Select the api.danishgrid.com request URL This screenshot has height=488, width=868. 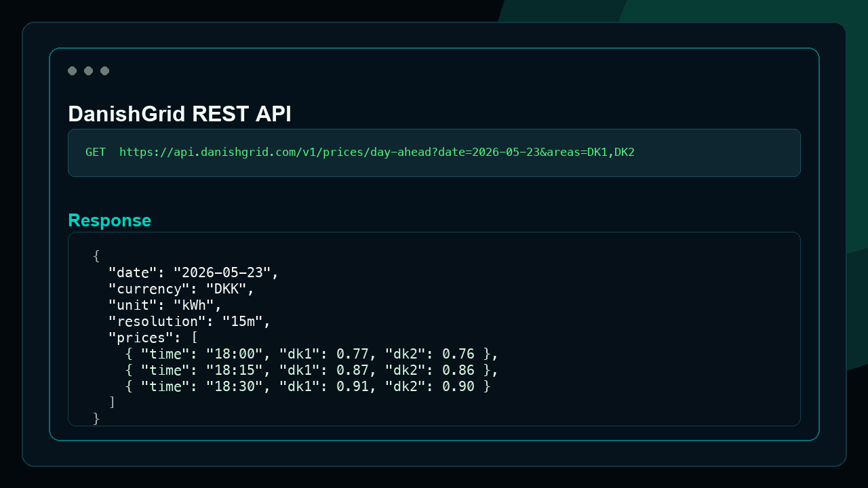click(x=377, y=152)
